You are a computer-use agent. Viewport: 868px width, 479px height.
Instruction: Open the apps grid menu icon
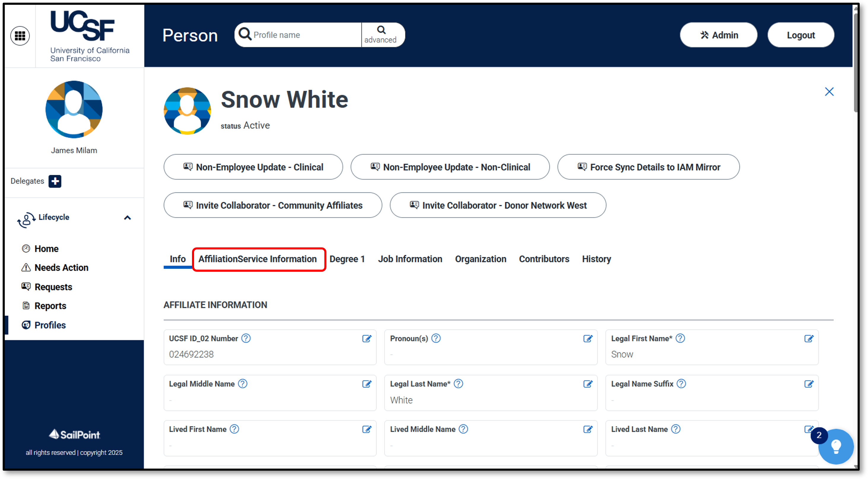pos(20,35)
